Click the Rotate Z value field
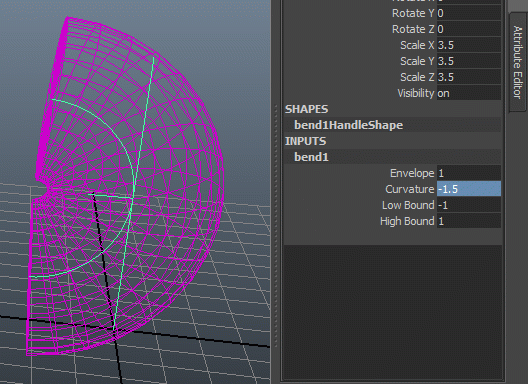528x384 pixels. [469, 29]
